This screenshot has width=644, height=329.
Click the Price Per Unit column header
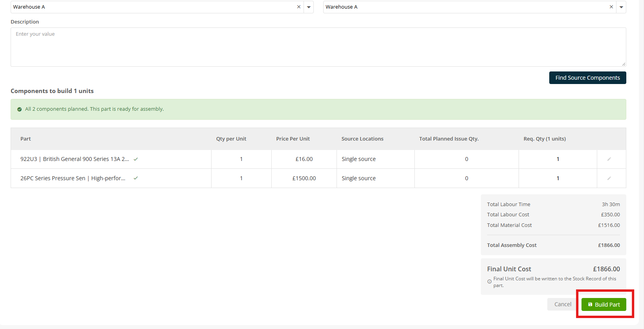tap(293, 139)
